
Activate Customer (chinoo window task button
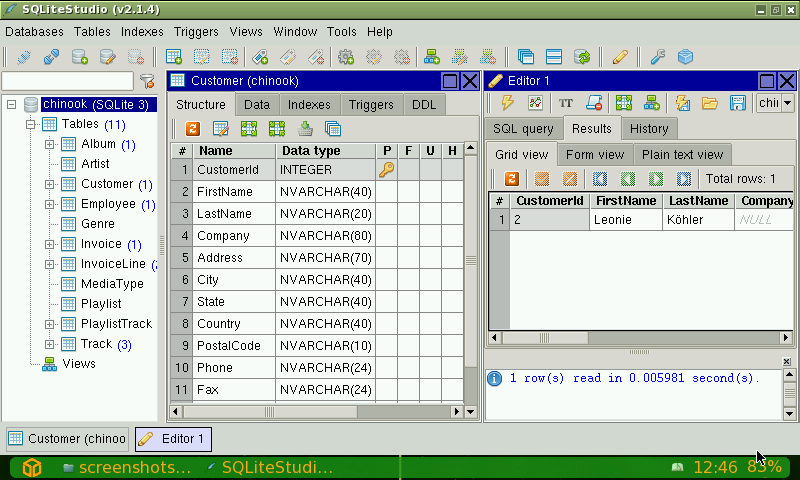(x=67, y=439)
